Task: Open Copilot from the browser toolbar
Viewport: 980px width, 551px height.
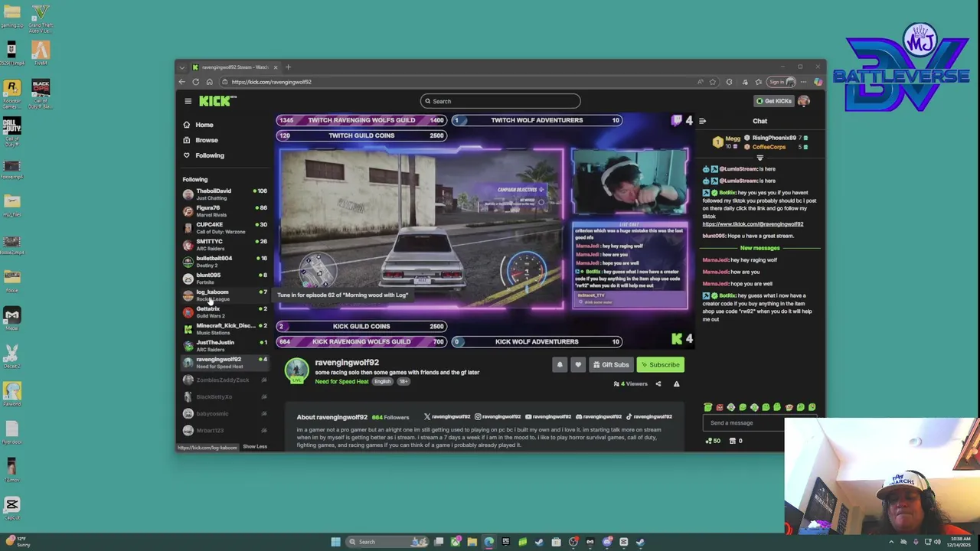Action: click(818, 82)
